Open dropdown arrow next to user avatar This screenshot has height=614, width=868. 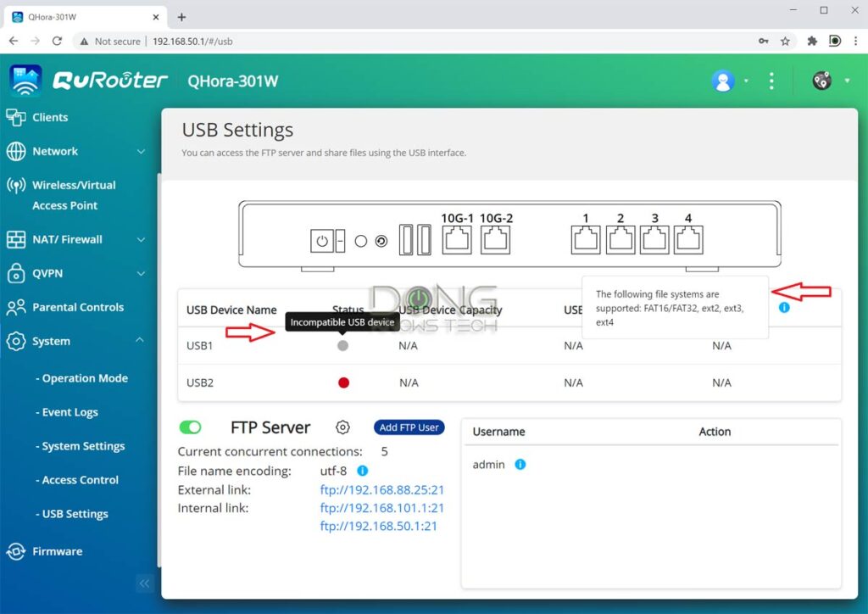[746, 81]
